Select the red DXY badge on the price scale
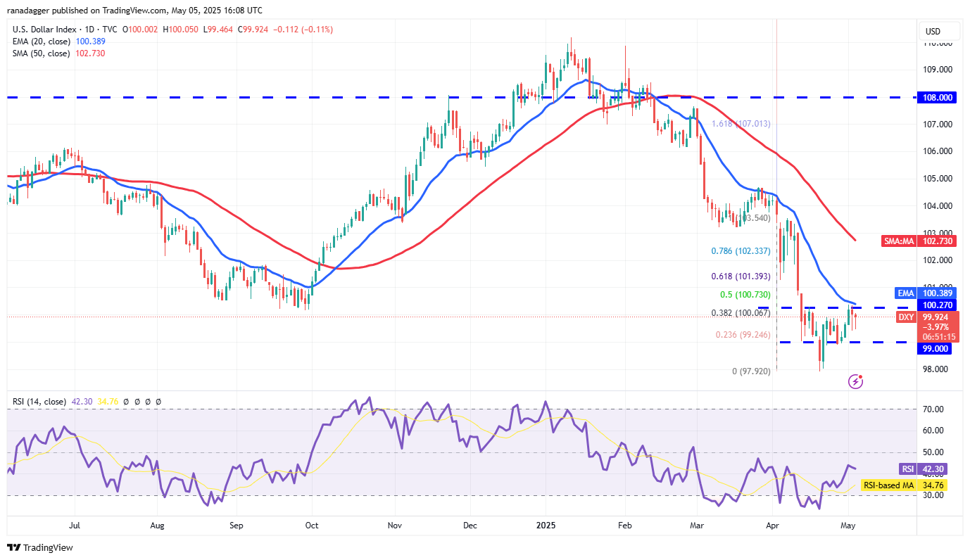The width and height of the screenshot is (970, 560). (906, 317)
